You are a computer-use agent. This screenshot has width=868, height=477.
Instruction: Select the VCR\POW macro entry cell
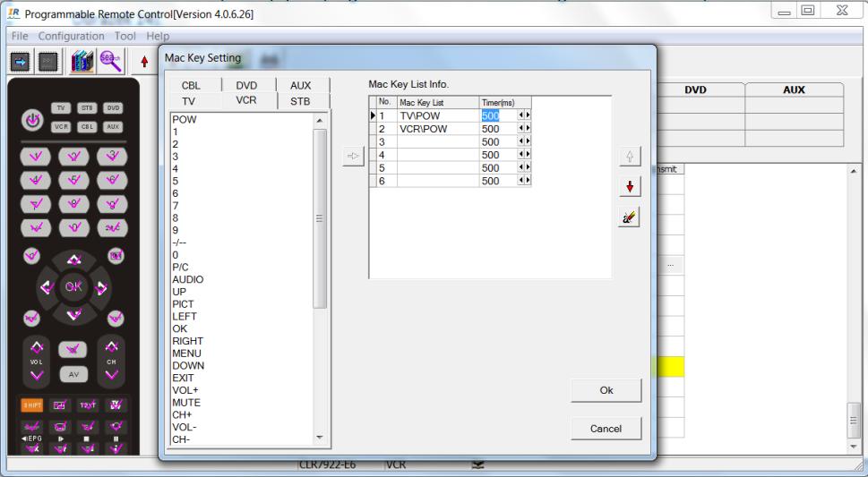click(438, 128)
